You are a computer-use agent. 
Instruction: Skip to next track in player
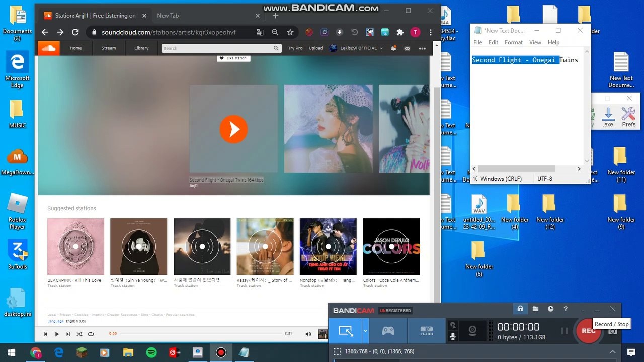click(68, 334)
